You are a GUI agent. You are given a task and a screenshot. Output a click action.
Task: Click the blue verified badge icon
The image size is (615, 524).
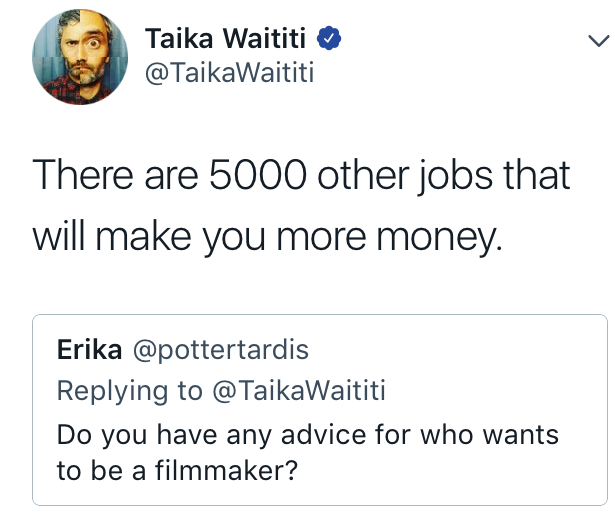tap(329, 38)
